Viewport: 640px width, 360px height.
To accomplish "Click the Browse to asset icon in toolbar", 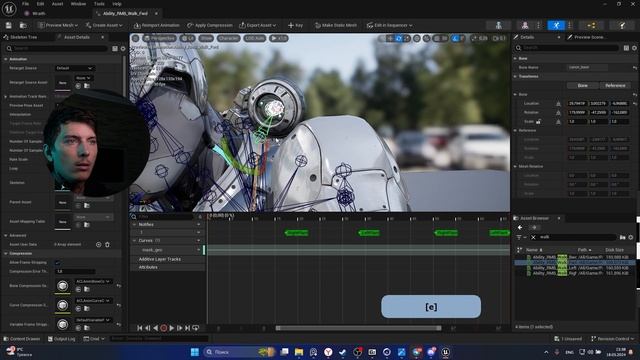I will [23, 25].
